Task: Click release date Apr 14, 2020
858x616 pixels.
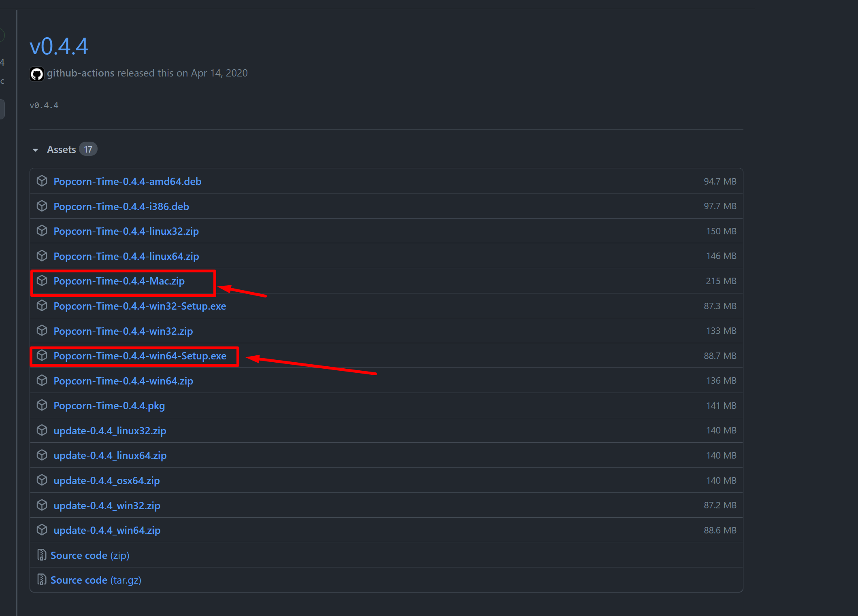Action: click(x=219, y=73)
